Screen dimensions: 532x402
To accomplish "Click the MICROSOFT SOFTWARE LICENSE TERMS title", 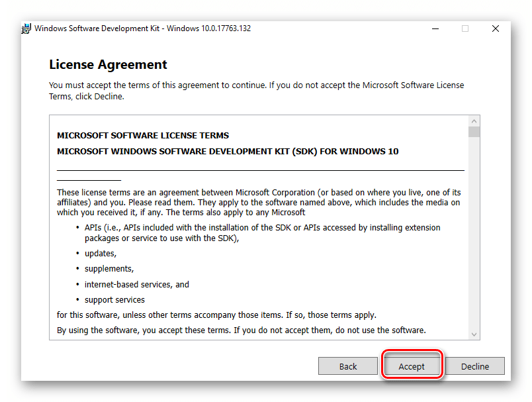I will 143,136.
